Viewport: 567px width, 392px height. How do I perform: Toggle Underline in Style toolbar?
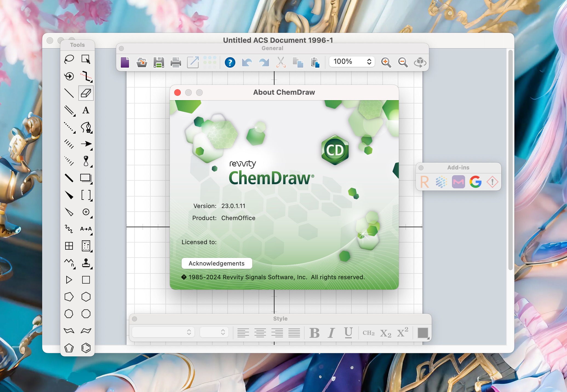348,333
